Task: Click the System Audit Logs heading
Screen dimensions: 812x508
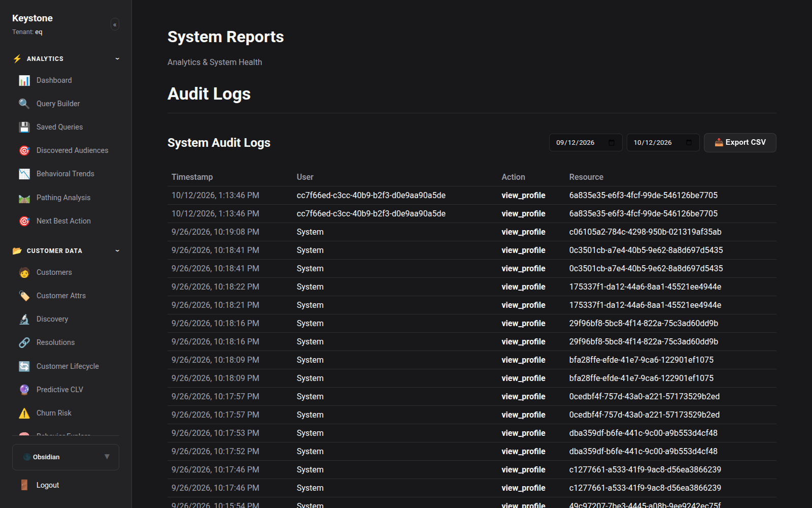Action: (x=219, y=143)
